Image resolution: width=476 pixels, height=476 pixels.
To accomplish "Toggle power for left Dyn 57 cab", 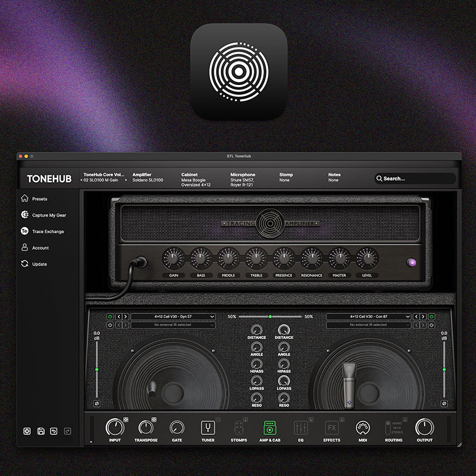I will [x=110, y=317].
